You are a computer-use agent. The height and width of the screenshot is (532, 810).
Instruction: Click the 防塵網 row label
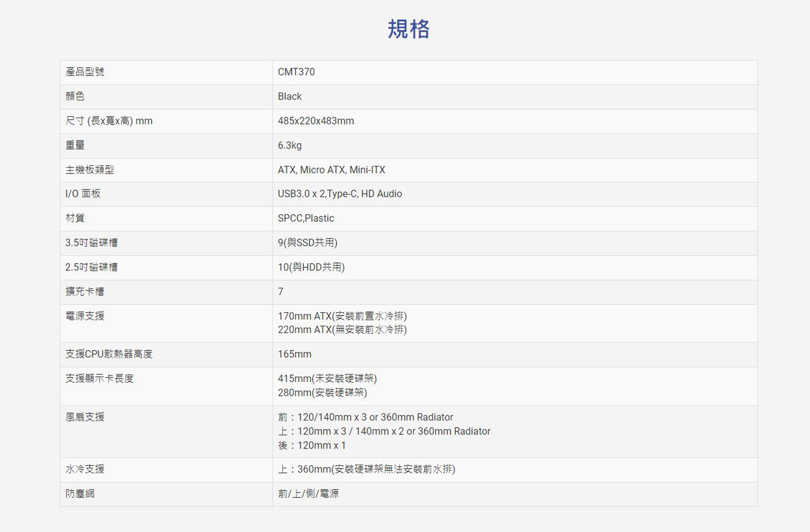80,494
